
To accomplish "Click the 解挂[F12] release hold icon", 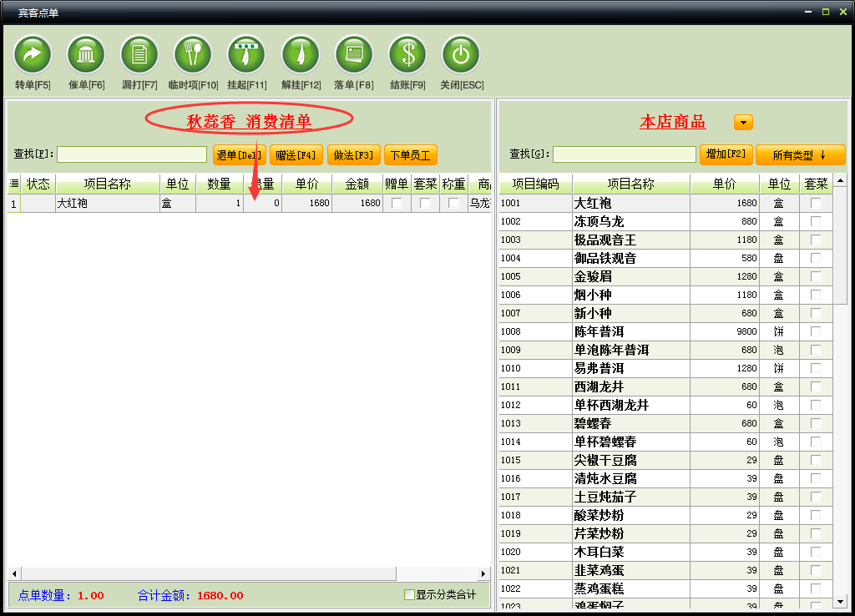I will click(301, 54).
